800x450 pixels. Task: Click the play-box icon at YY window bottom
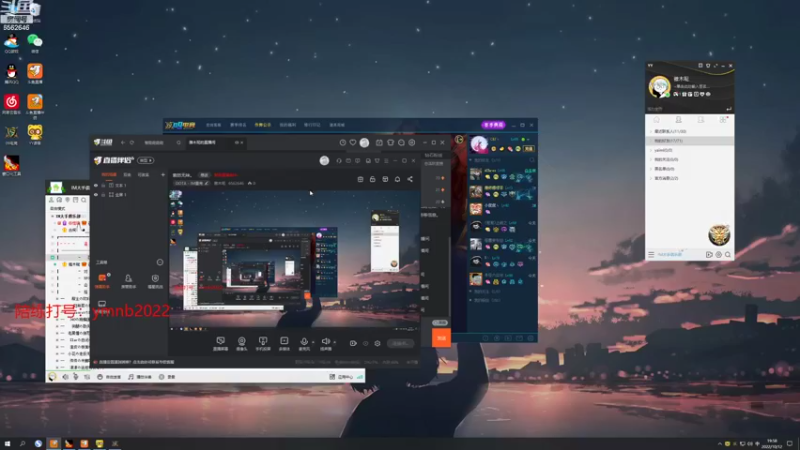[x=709, y=254]
